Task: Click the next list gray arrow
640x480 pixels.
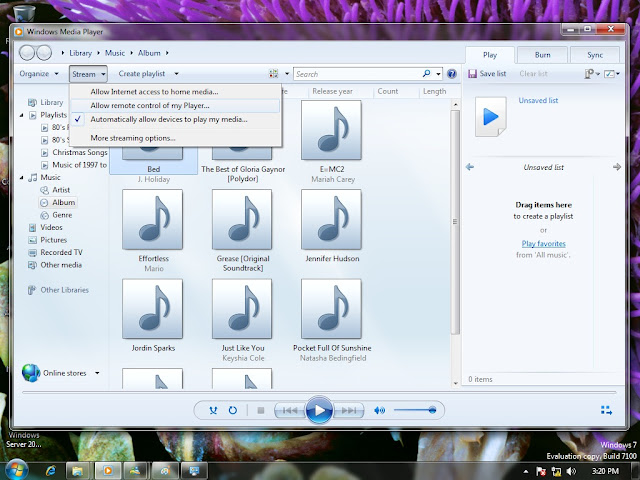Action: click(x=617, y=167)
